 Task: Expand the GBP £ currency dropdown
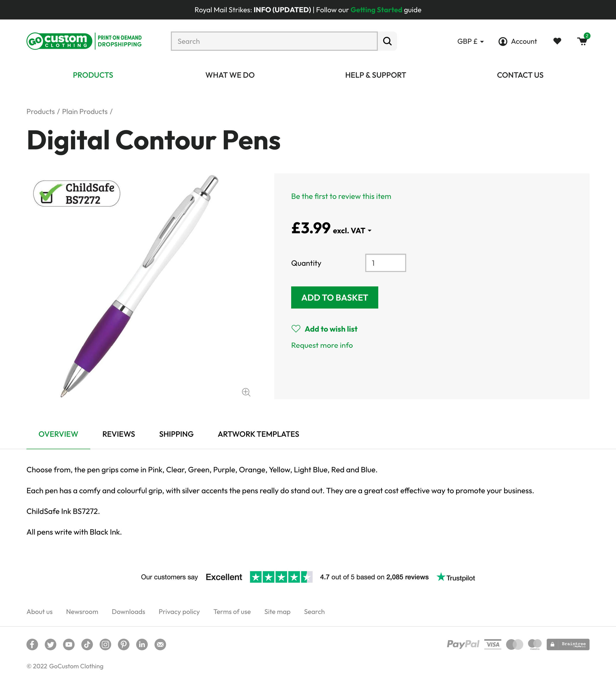click(x=470, y=41)
